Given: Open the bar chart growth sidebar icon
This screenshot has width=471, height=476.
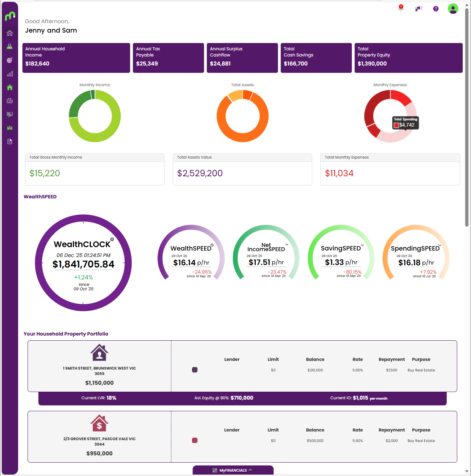Looking at the screenshot, I should [x=10, y=74].
